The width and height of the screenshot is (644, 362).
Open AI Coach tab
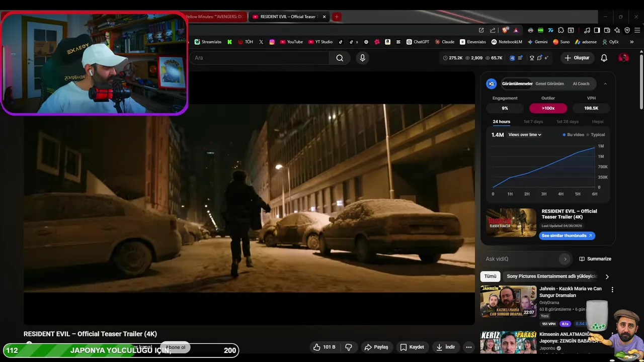(581, 83)
